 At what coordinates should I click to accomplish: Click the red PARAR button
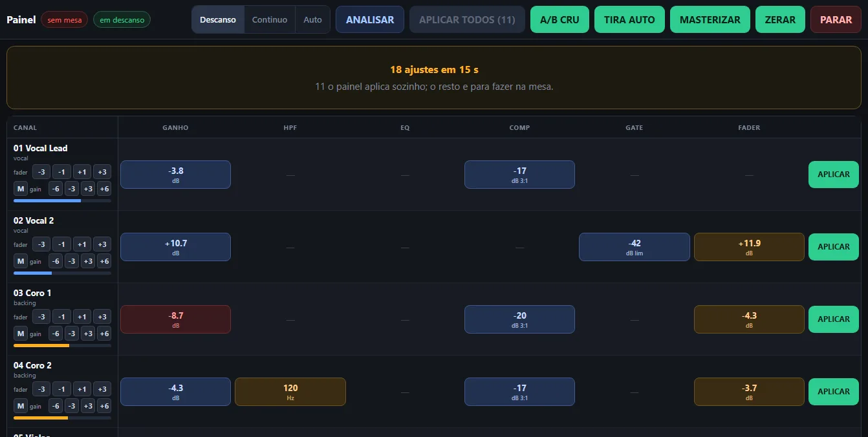click(836, 19)
